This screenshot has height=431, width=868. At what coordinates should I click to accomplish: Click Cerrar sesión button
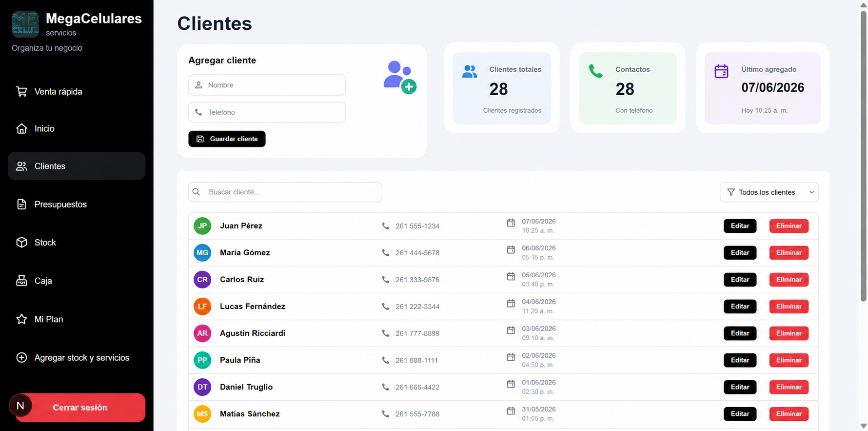click(x=80, y=408)
